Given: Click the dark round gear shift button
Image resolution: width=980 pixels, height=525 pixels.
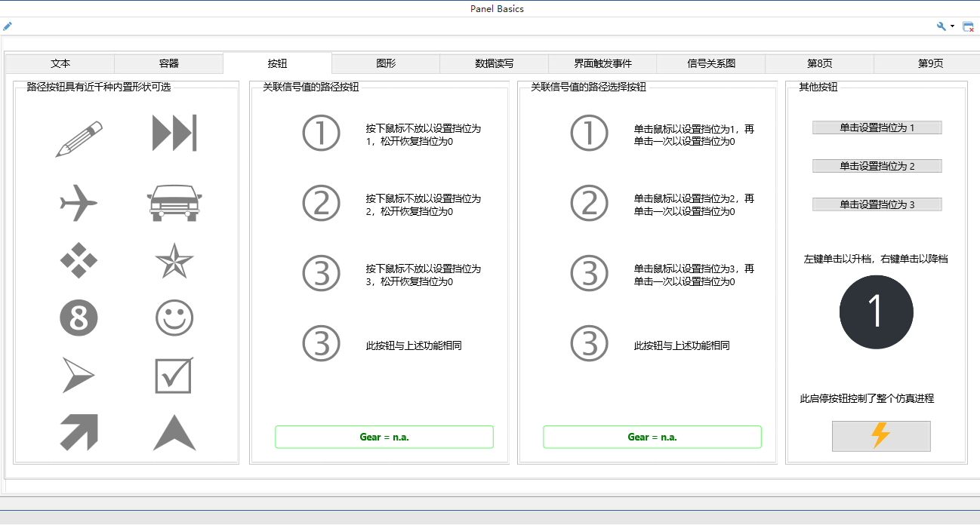Looking at the screenshot, I should point(877,312).
